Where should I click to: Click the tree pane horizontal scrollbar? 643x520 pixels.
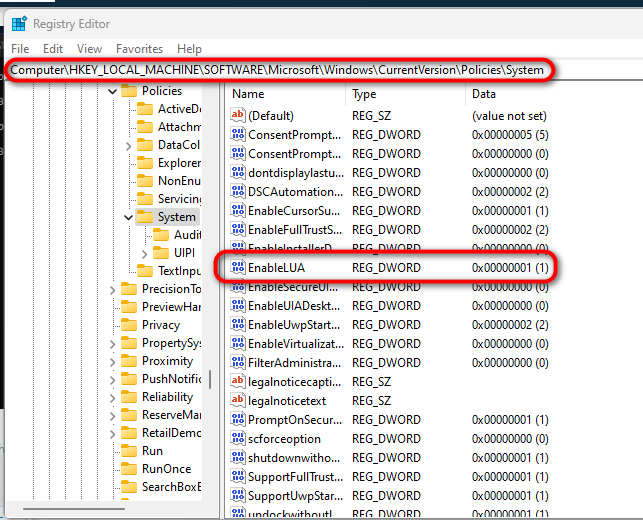coord(74,509)
